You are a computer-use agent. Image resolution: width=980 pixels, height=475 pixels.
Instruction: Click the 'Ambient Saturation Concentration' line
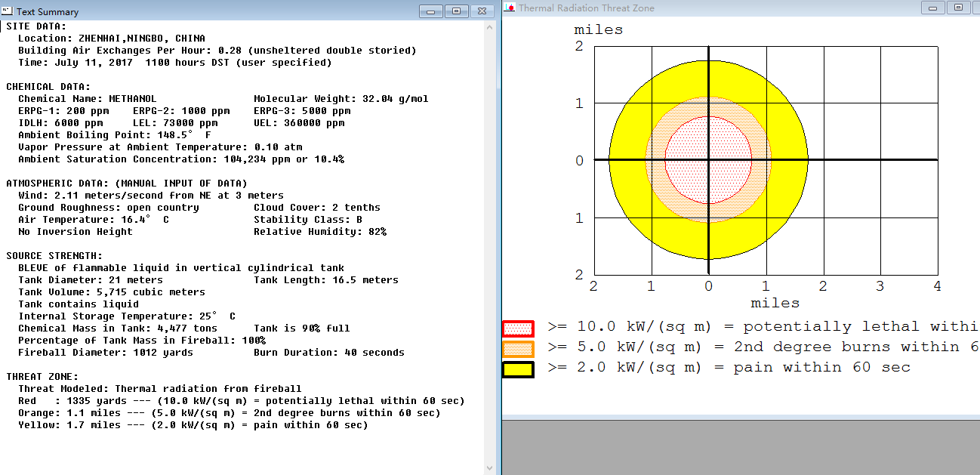coord(180,159)
